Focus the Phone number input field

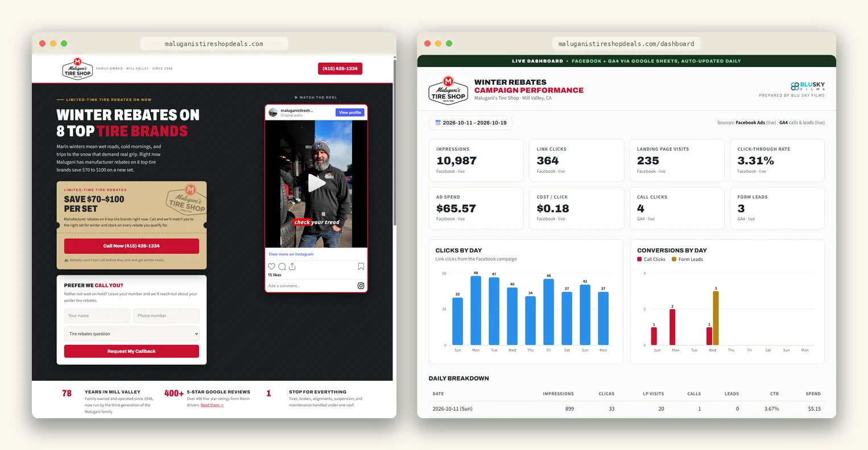tap(166, 315)
